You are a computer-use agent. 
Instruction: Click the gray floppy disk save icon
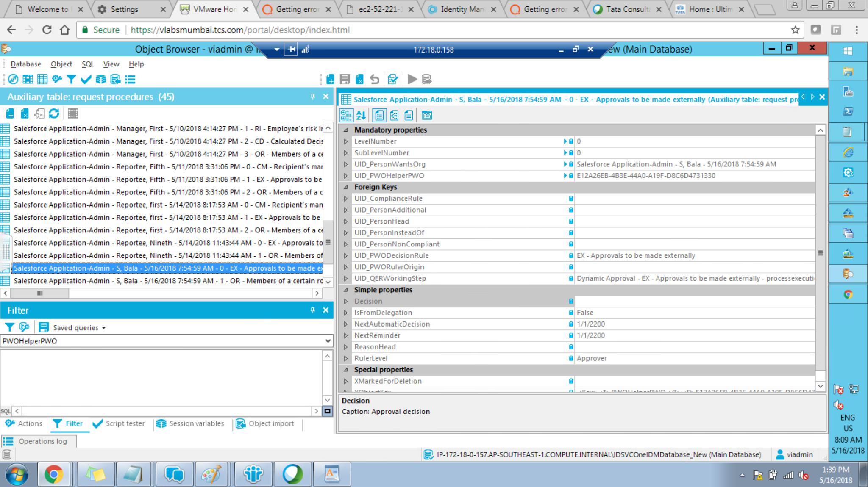[345, 79]
